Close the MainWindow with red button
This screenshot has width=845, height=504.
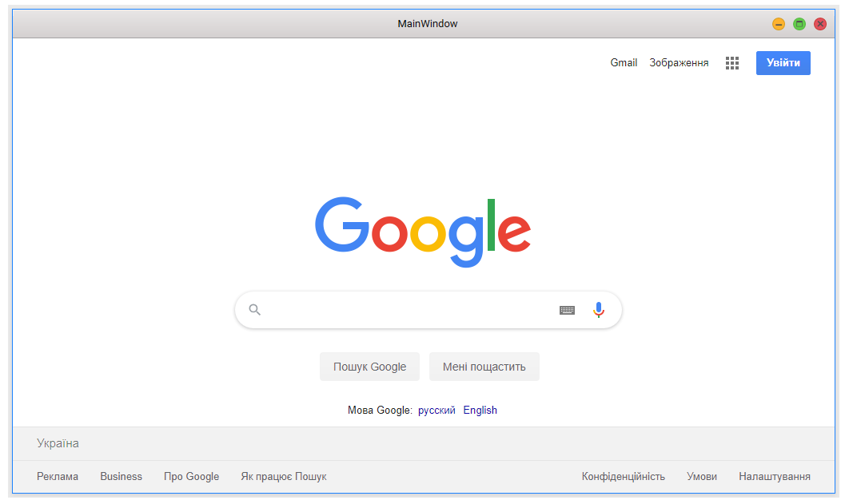point(820,24)
